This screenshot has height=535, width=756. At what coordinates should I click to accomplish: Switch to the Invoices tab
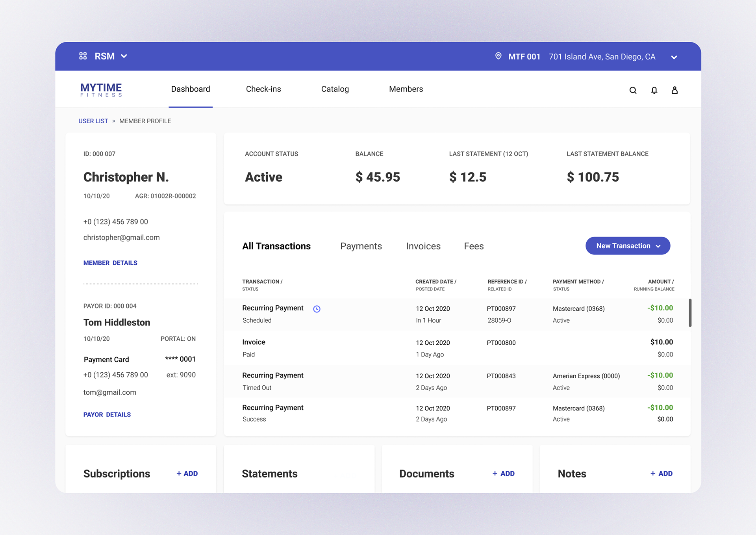click(423, 246)
